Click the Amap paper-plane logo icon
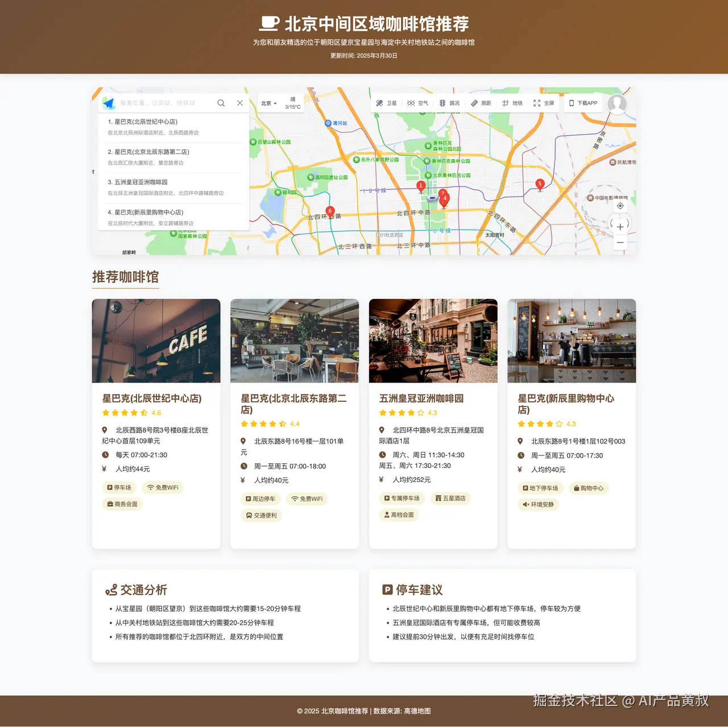Viewport: 728px width, 727px height. 108,103
